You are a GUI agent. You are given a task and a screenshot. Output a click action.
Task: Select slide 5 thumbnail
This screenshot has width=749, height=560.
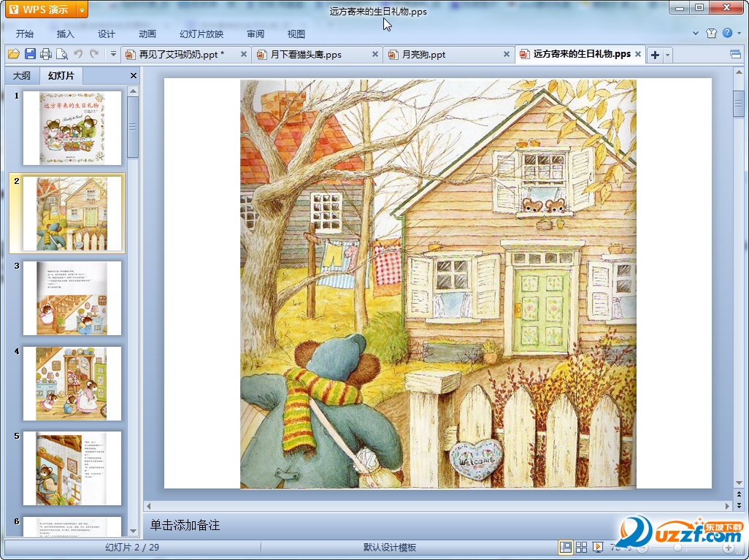pyautogui.click(x=72, y=468)
